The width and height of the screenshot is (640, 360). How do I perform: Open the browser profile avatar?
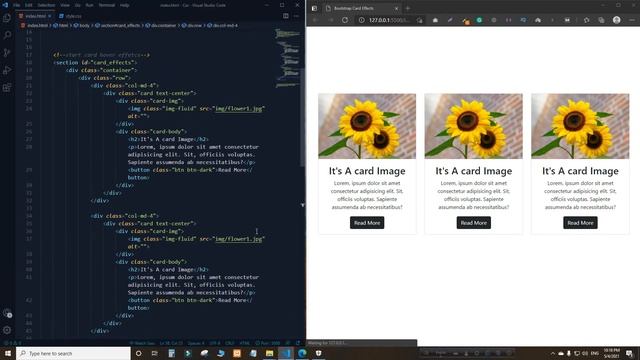[617, 20]
